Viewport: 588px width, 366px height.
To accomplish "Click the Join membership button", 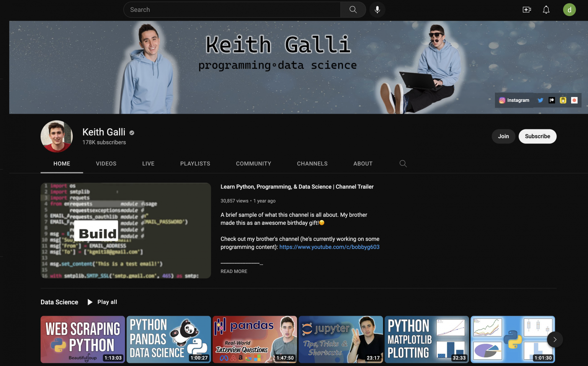I will click(x=503, y=136).
